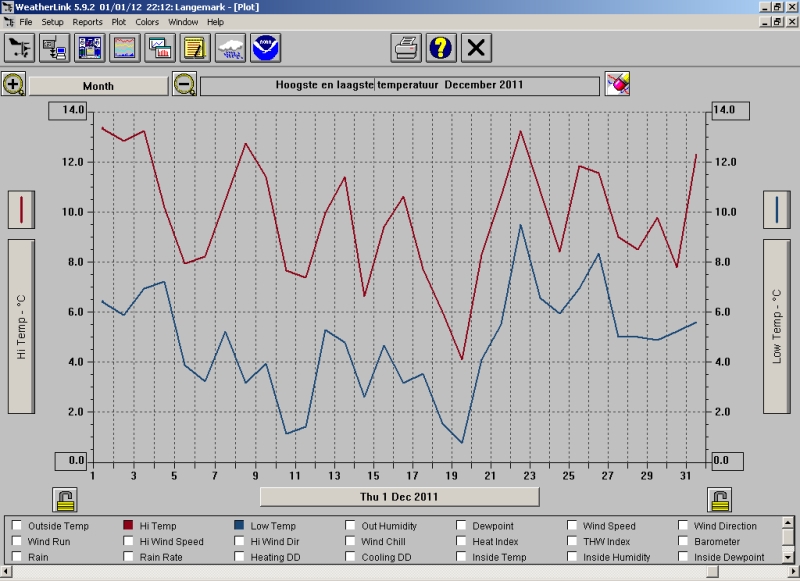Viewport: 800px width, 581px height.
Task: Open the Reports menu
Action: (x=87, y=22)
